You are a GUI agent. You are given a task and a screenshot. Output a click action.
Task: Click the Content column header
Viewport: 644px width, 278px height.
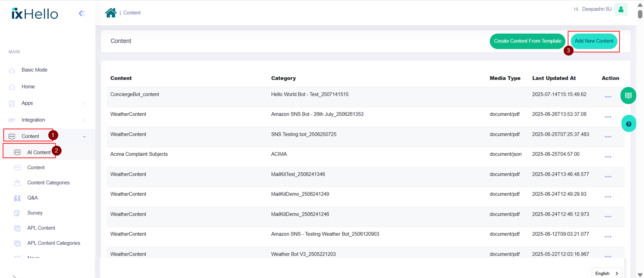121,78
